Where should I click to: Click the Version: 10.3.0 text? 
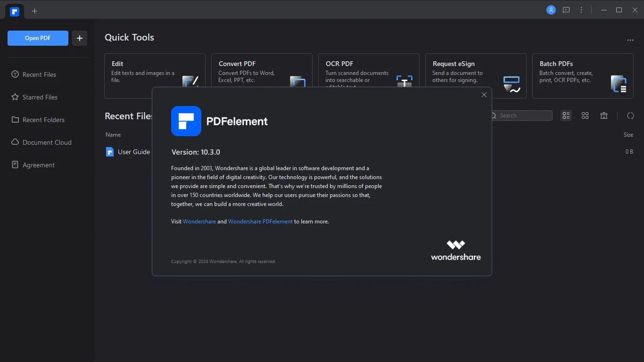(196, 152)
